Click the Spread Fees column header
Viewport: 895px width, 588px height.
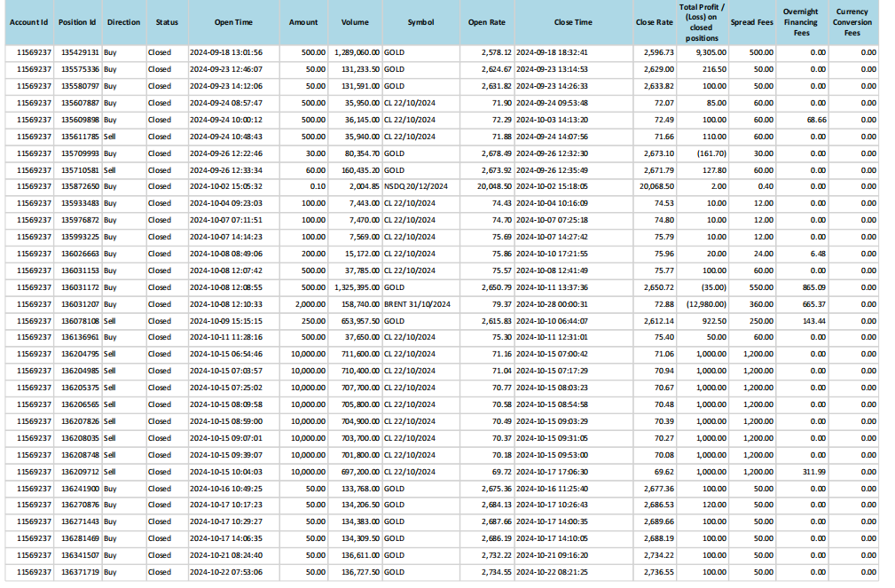pos(750,22)
